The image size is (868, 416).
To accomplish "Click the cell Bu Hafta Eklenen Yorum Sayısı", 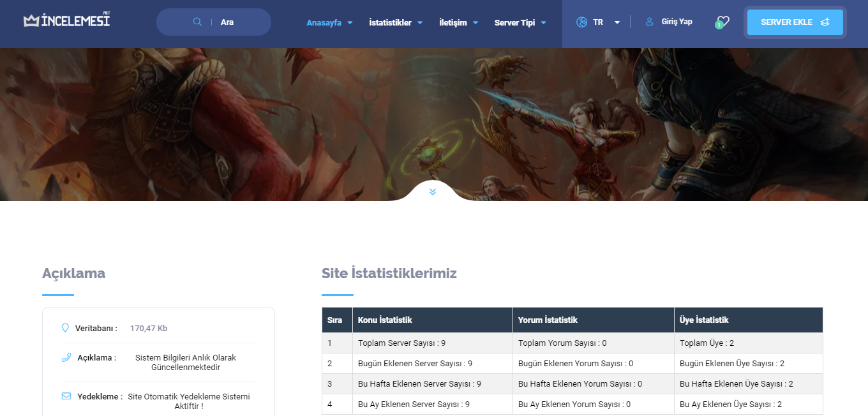I will tap(594, 383).
